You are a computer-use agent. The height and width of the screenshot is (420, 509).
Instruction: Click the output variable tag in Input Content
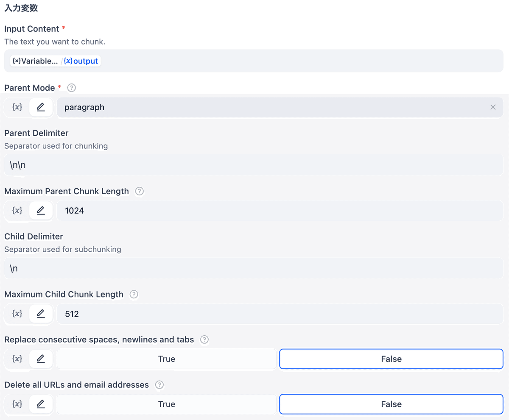tap(81, 61)
